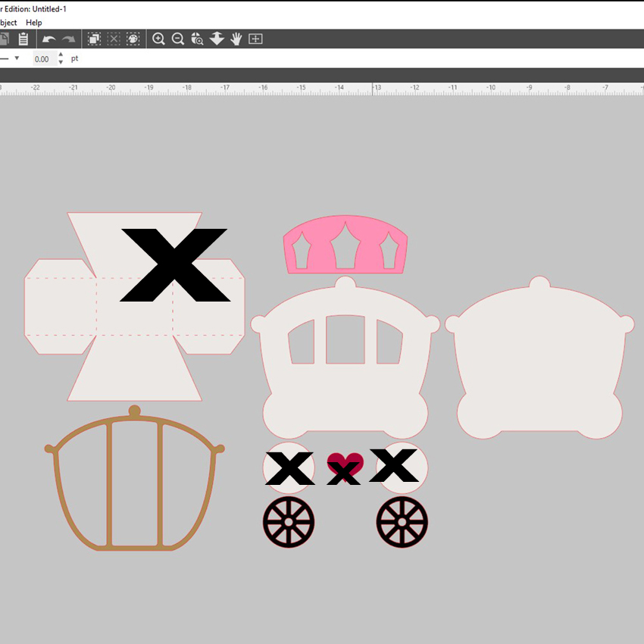The width and height of the screenshot is (644, 644).
Task: Zoom out with the minus magnifier
Action: point(178,39)
